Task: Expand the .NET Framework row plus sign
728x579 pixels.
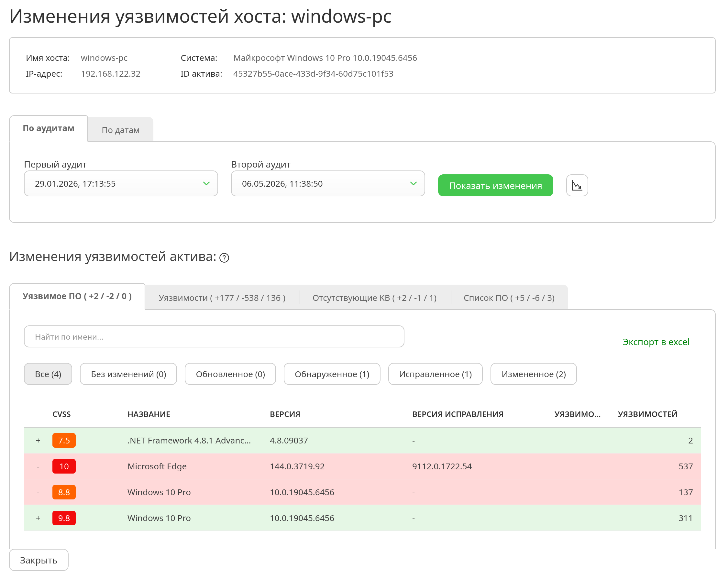Action: pos(38,440)
